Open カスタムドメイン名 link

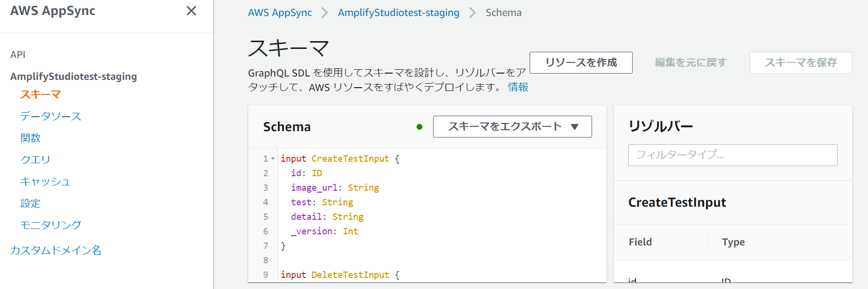coord(56,250)
